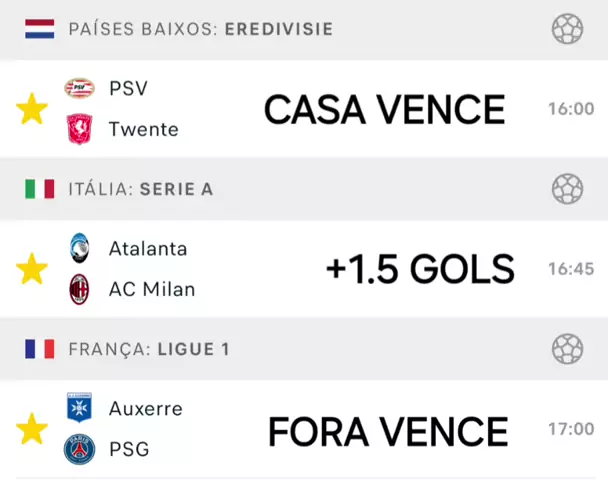Select the +1.5 GOLS prediction
Screen dimensions: 608x480
coord(420,268)
